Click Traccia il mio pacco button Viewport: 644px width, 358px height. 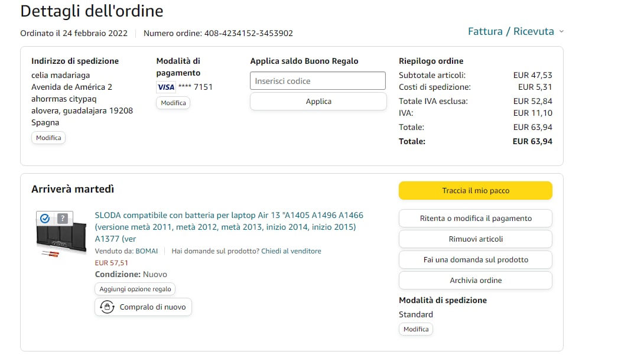click(475, 191)
